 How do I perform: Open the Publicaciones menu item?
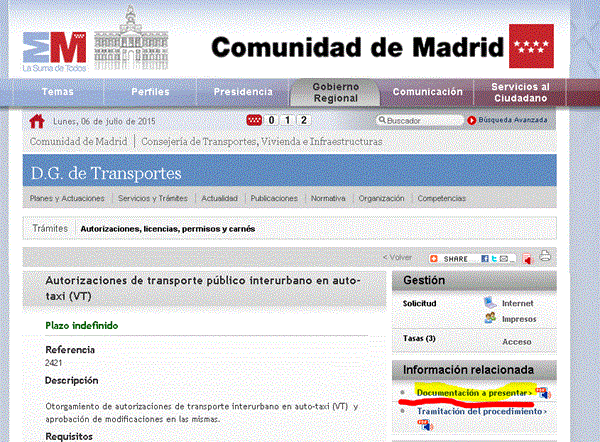click(274, 198)
